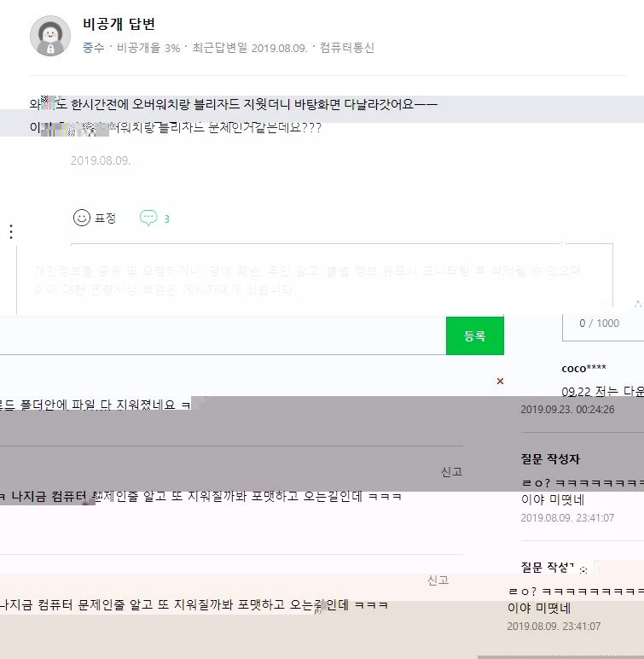The height and width of the screenshot is (659, 644).
Task: Open the vertical three-dot menu
Action: point(11,231)
